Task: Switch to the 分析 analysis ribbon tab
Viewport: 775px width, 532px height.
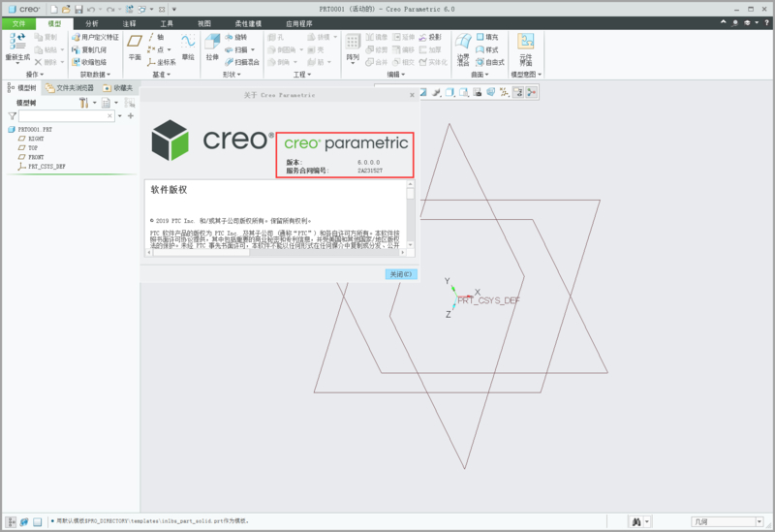Action: (x=92, y=23)
